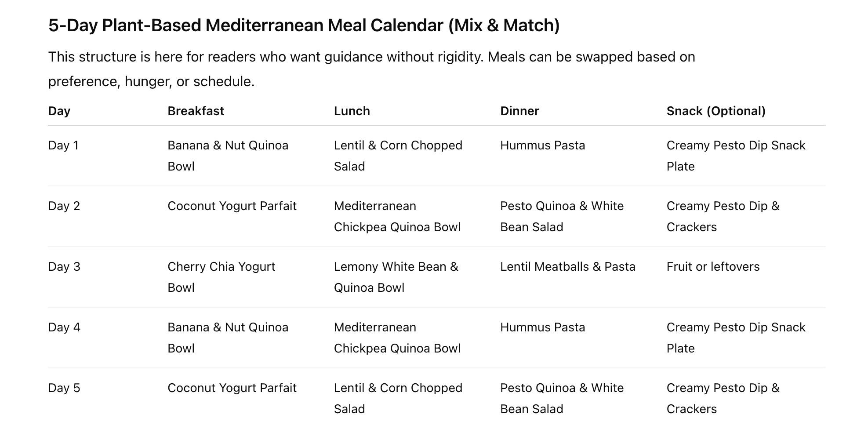The height and width of the screenshot is (447, 868).
Task: Select Lemony White Bean & Quinoa Bowl
Action: click(396, 277)
